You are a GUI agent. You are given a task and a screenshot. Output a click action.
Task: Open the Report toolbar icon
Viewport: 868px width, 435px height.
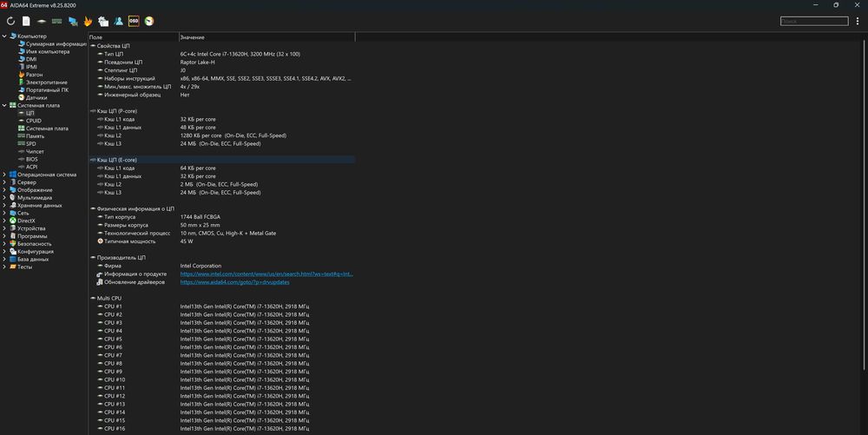26,21
